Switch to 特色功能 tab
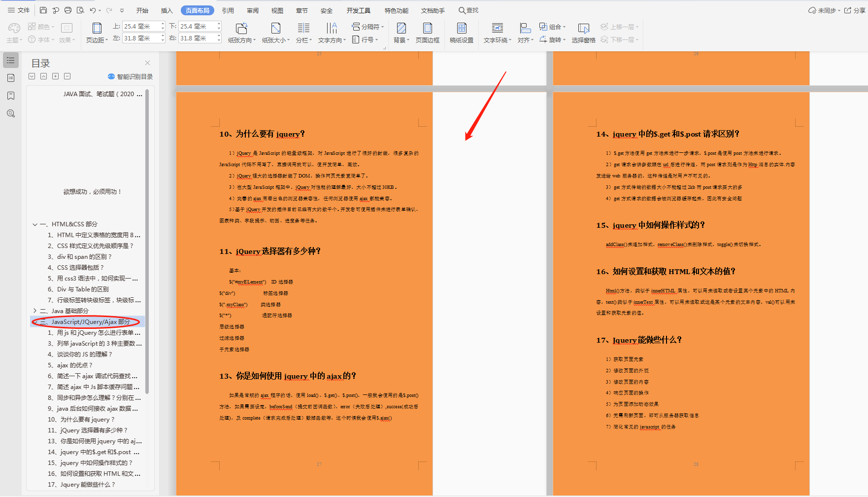This screenshot has width=868, height=497. pyautogui.click(x=397, y=10)
